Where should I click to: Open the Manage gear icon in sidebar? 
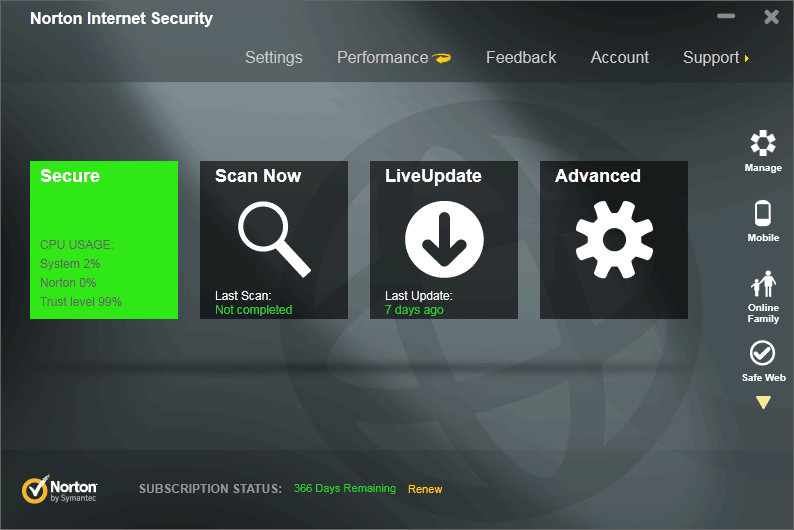[x=763, y=144]
